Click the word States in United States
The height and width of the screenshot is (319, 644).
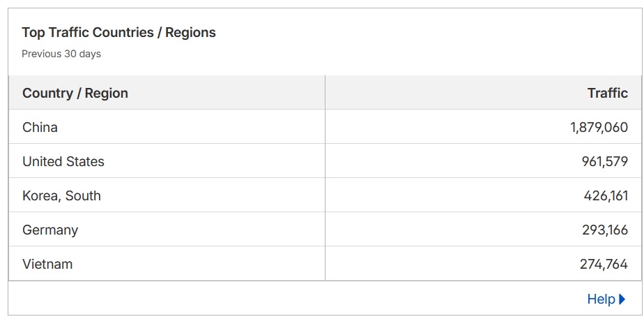point(86,161)
